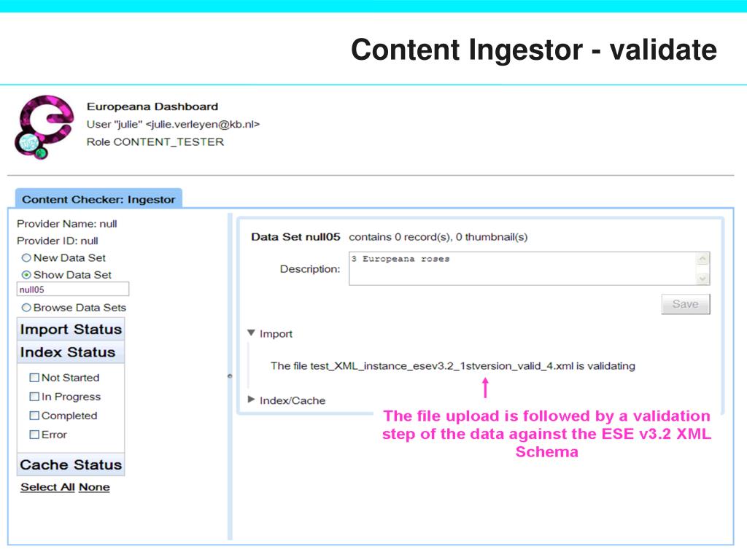Click the 'Role CONTENT_TESTER' text
747x560 pixels.
pyautogui.click(x=155, y=142)
